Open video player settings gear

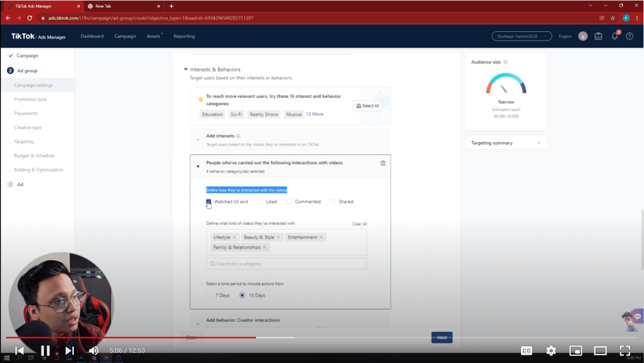[x=551, y=351]
